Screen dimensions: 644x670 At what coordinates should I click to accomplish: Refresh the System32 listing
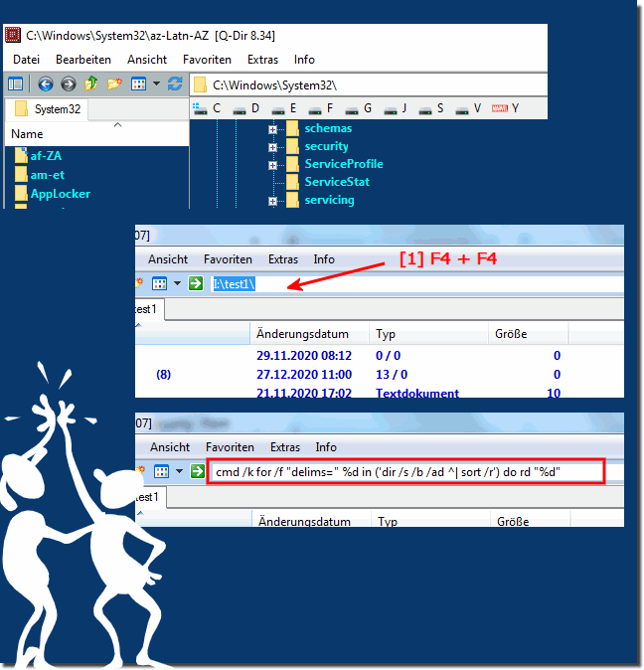click(175, 84)
